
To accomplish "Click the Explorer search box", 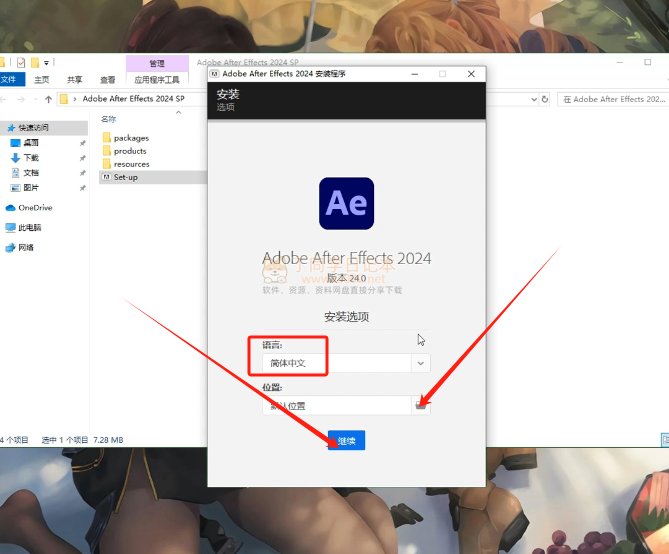I will click(x=613, y=99).
